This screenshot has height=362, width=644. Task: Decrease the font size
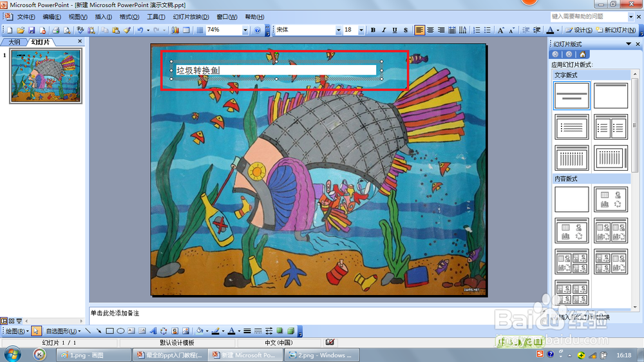(x=512, y=30)
